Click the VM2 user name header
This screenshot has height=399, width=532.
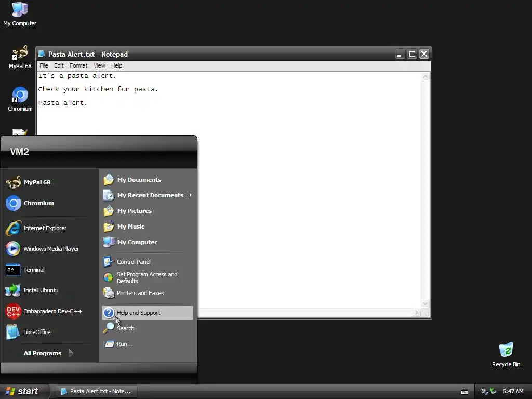[20, 152]
